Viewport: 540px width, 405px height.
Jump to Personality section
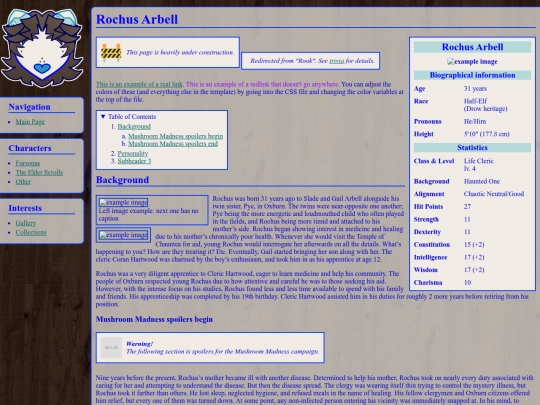click(133, 154)
